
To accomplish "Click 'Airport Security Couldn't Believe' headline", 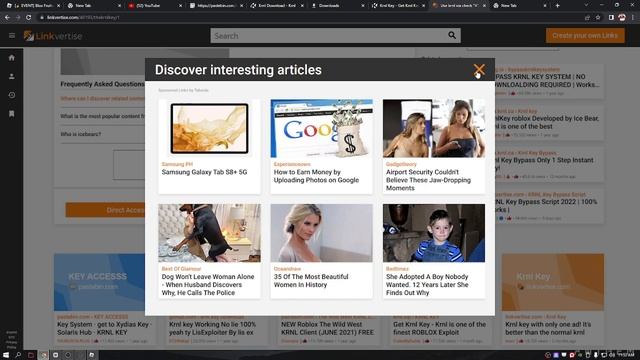I will (428, 180).
